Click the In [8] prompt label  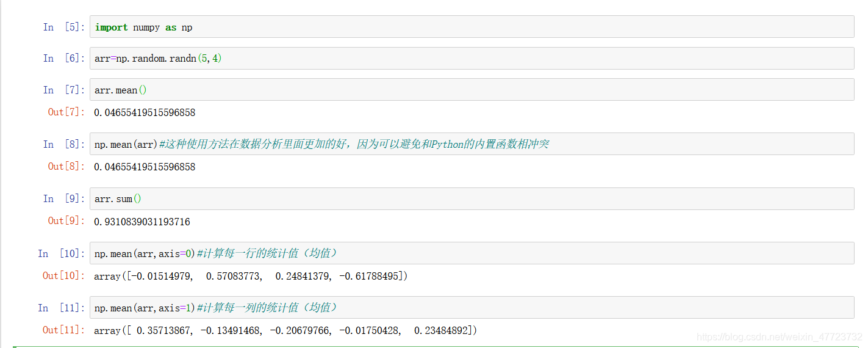(64, 145)
